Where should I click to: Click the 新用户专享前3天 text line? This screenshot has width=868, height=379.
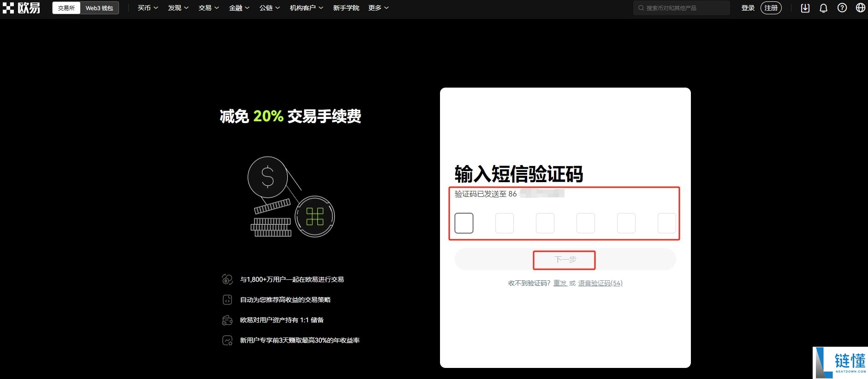point(300,340)
